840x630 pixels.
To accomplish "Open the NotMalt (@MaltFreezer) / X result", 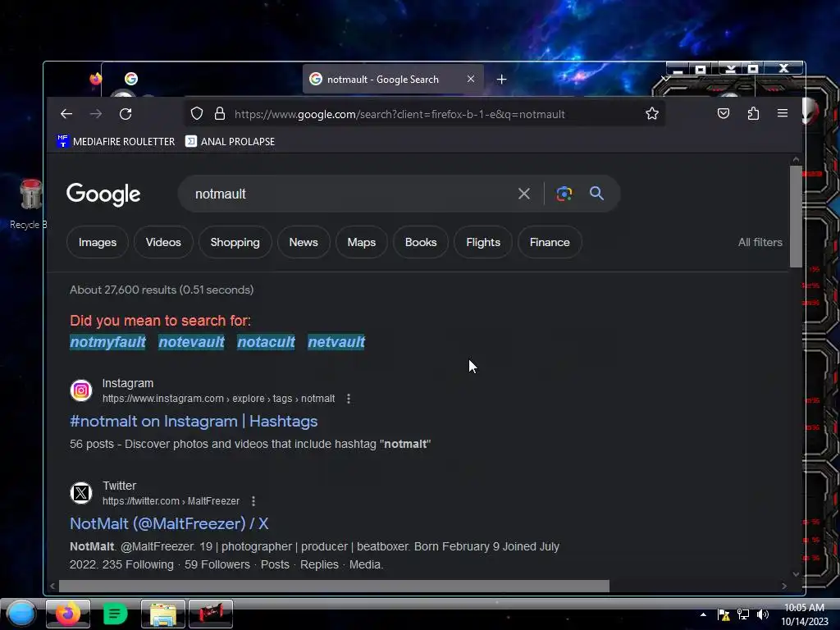I will click(169, 523).
